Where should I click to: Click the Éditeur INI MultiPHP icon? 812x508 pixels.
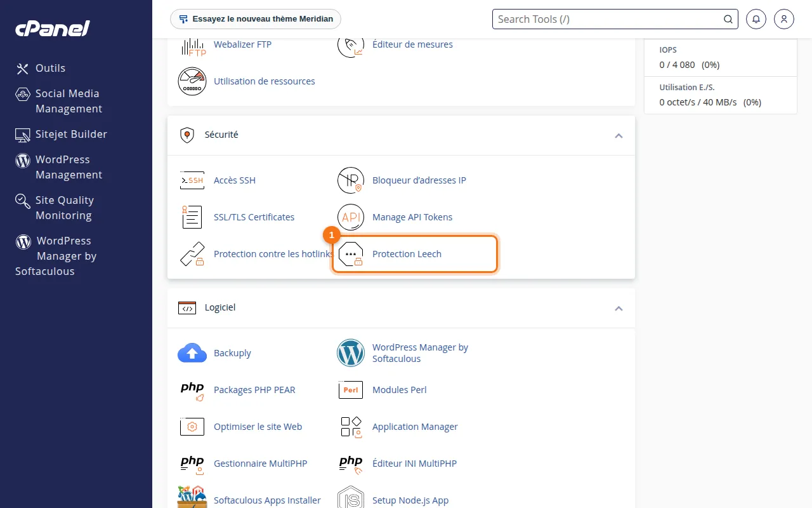pyautogui.click(x=350, y=464)
